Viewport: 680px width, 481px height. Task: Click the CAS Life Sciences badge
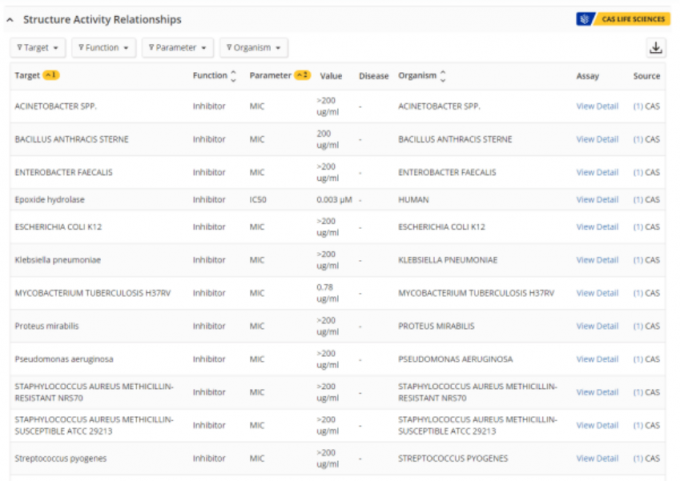point(622,19)
